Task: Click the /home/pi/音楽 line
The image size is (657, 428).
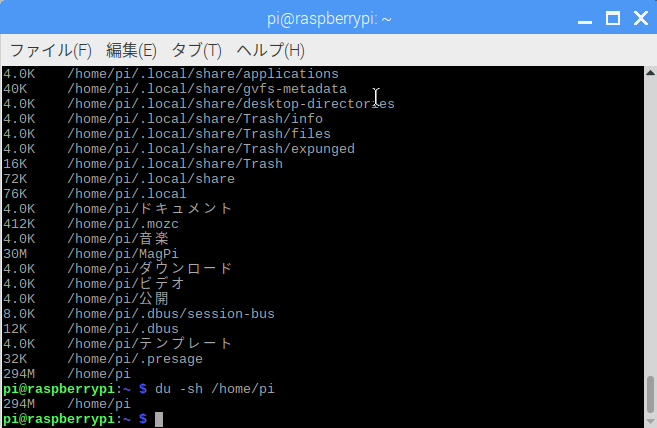Action: [86, 239]
